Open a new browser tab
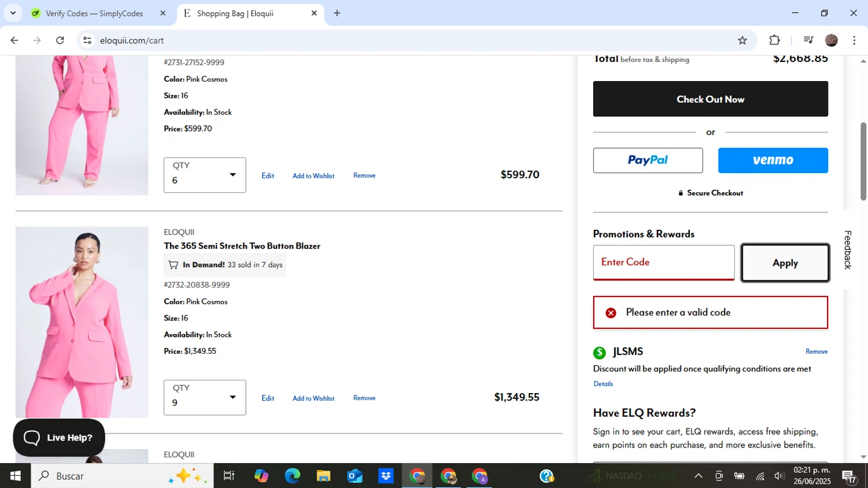The image size is (868, 488). 337,13
